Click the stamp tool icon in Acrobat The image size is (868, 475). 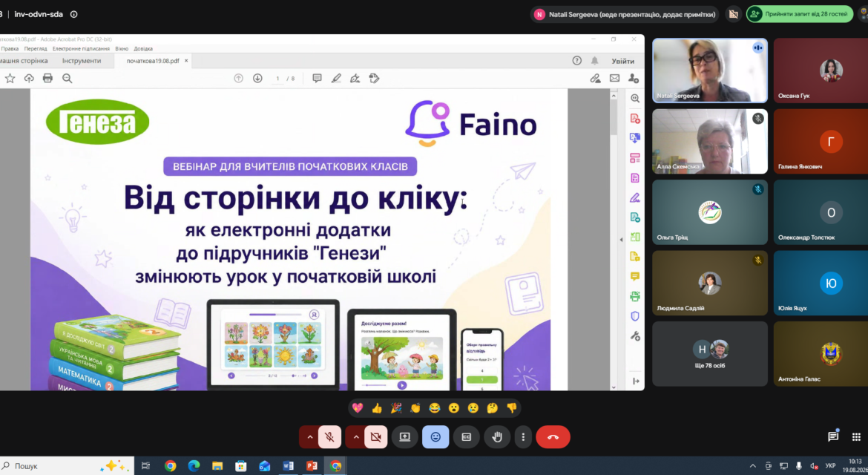pyautogui.click(x=374, y=79)
